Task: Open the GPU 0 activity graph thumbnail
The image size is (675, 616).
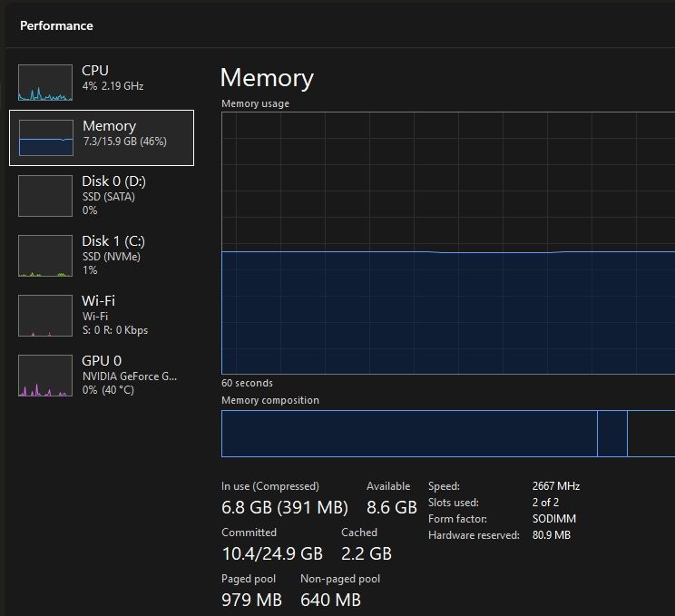Action: pos(45,376)
